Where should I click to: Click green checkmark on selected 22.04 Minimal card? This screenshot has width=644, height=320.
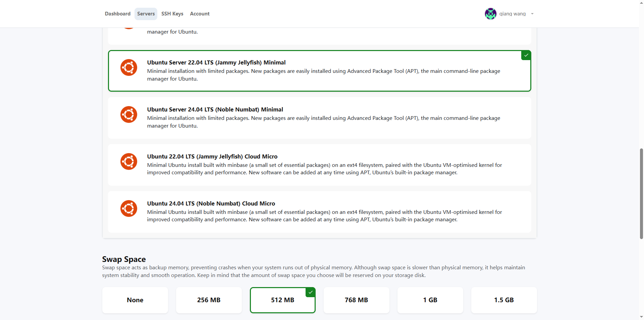click(526, 55)
